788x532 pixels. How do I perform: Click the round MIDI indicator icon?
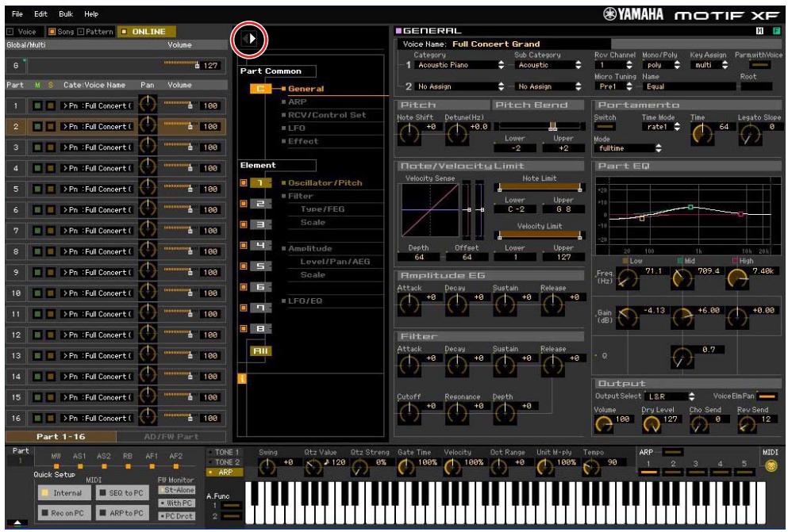pyautogui.click(x=771, y=466)
